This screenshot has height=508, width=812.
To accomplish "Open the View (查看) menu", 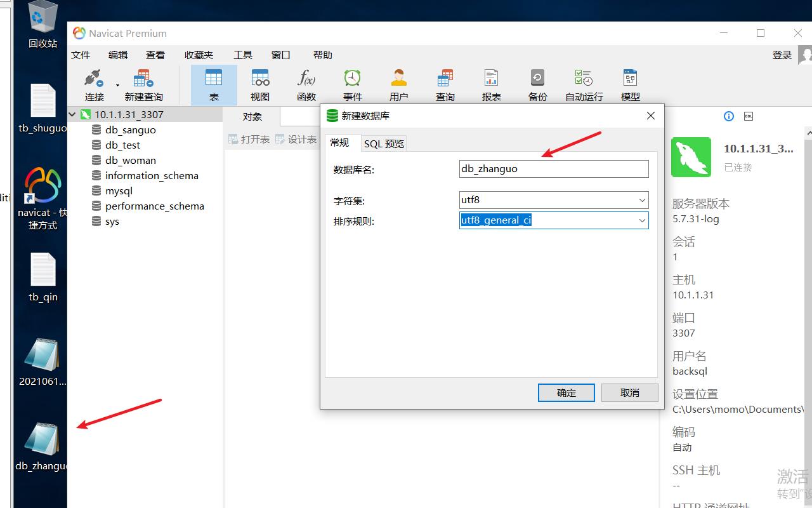I will (155, 55).
